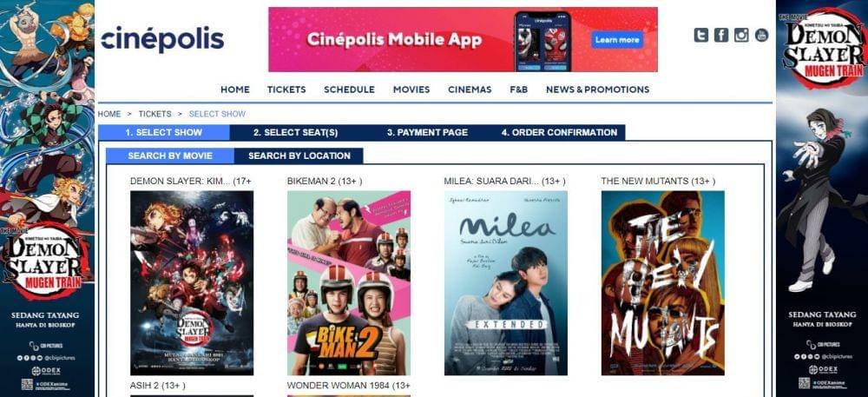Open the Instagram social icon

tap(741, 35)
